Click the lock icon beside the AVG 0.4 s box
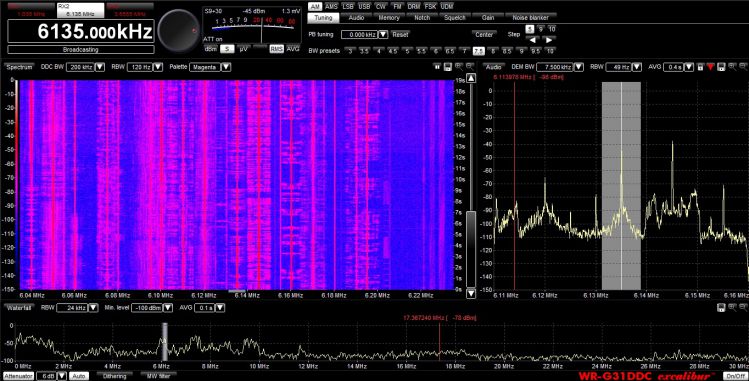This screenshot has height=381, width=749. pos(700,67)
